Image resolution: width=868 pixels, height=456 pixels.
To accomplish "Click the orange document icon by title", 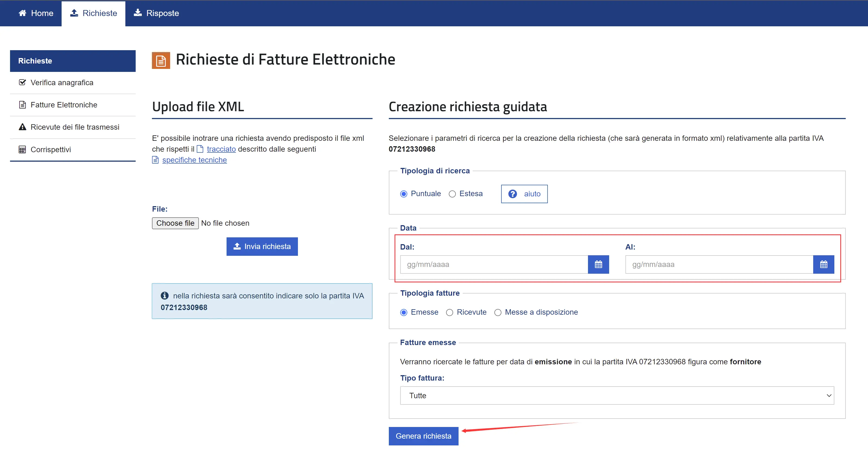I will tap(161, 60).
